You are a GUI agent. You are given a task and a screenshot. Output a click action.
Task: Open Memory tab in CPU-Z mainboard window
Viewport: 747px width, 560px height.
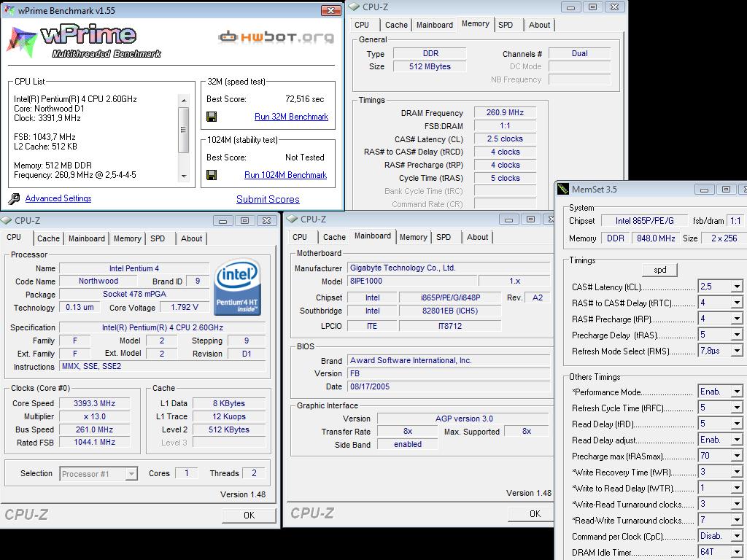413,237
